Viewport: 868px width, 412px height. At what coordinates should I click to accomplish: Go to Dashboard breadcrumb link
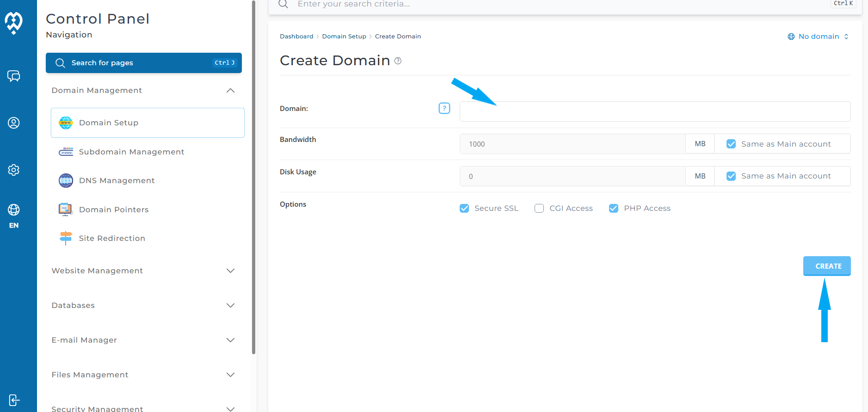point(296,37)
